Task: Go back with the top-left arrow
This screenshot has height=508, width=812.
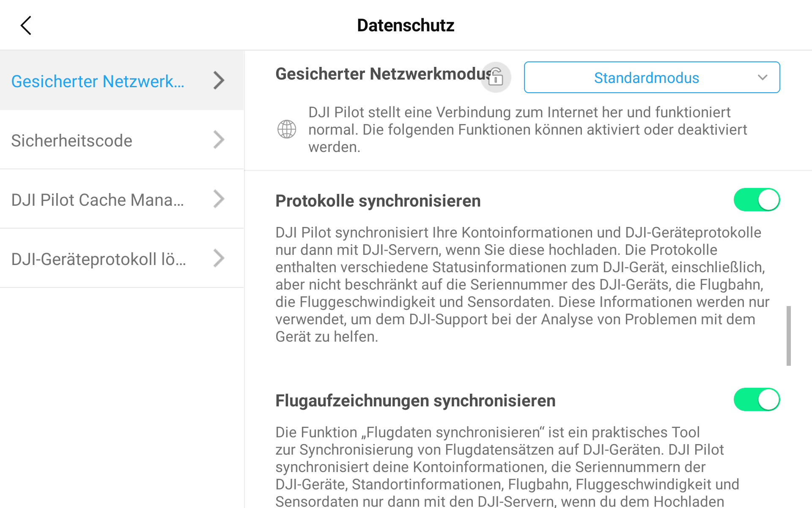Action: tap(26, 25)
